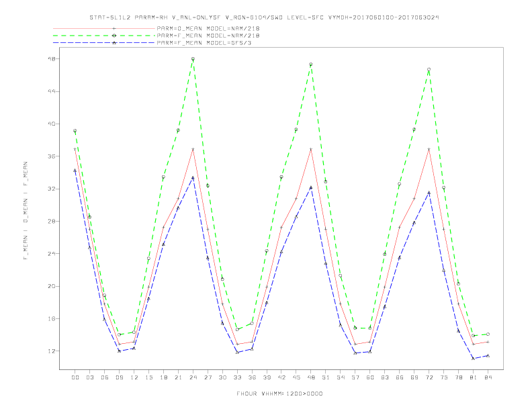Viewport: 532px width, 411px height.
Task: Click the plus marker on the red legend line
Action: (x=114, y=28)
